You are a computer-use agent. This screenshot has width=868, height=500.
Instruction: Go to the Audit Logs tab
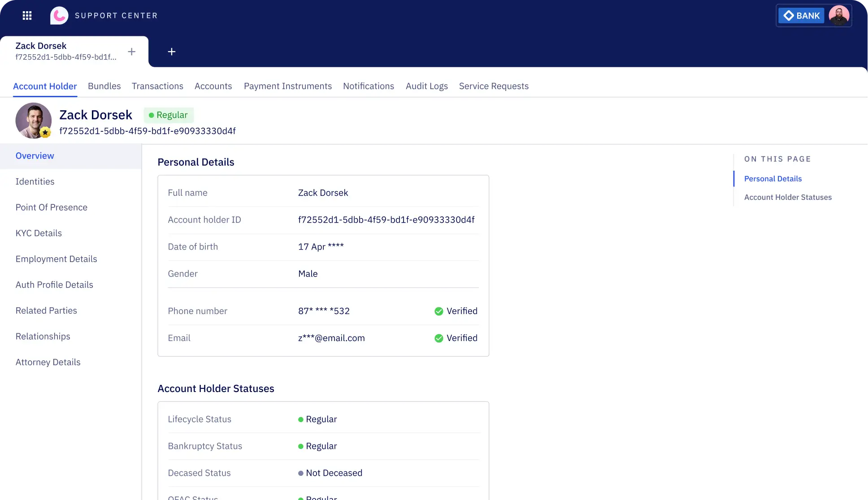[426, 86]
